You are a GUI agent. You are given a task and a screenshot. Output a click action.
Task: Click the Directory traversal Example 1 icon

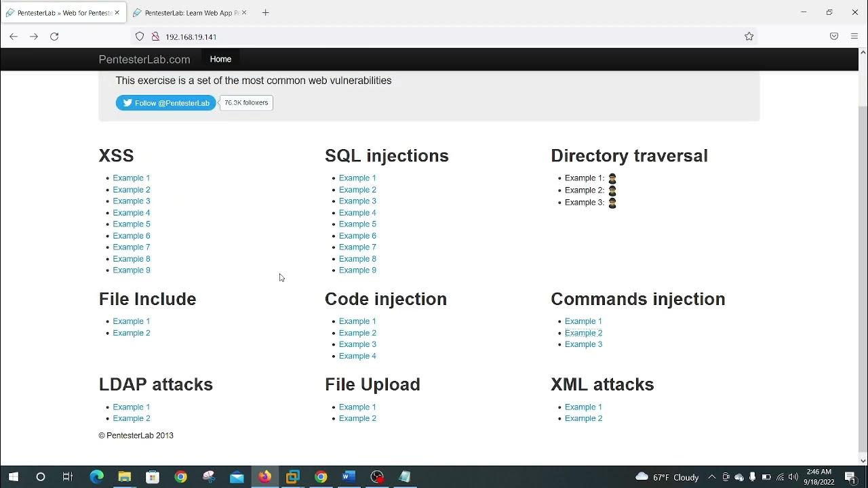[x=612, y=178]
